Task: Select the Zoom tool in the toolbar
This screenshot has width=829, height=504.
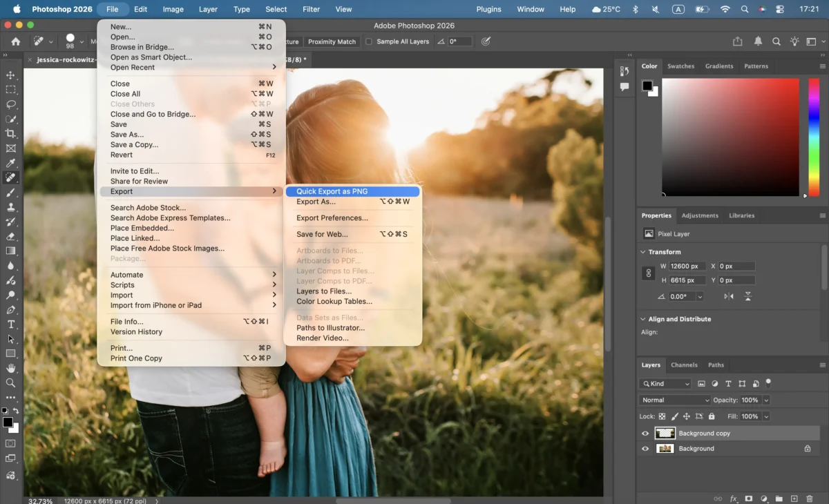Action: pyautogui.click(x=10, y=382)
